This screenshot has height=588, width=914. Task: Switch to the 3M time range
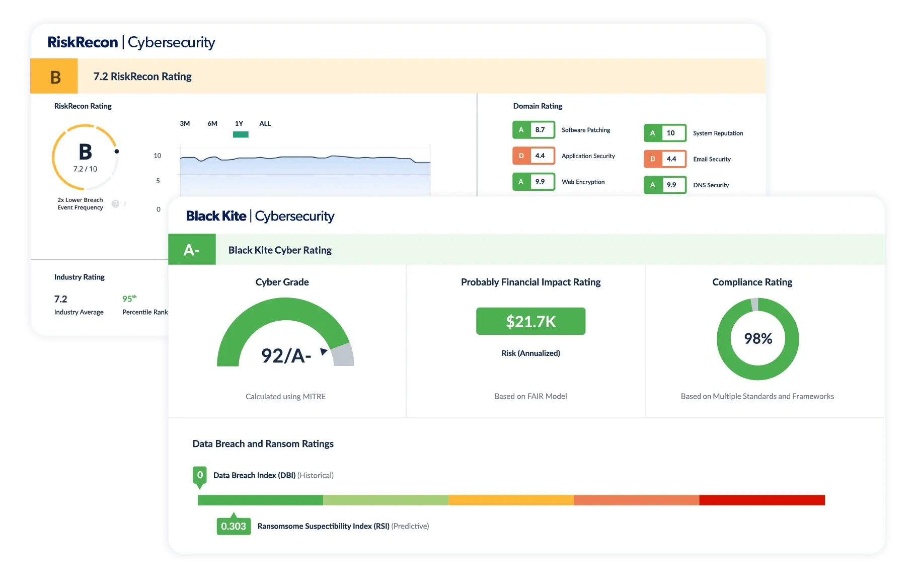click(x=185, y=123)
